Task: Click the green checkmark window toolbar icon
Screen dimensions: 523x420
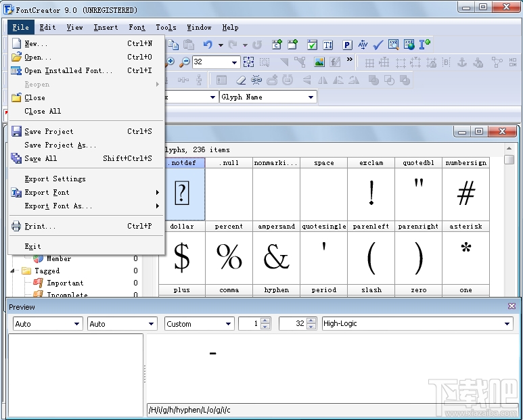Action: [312, 45]
